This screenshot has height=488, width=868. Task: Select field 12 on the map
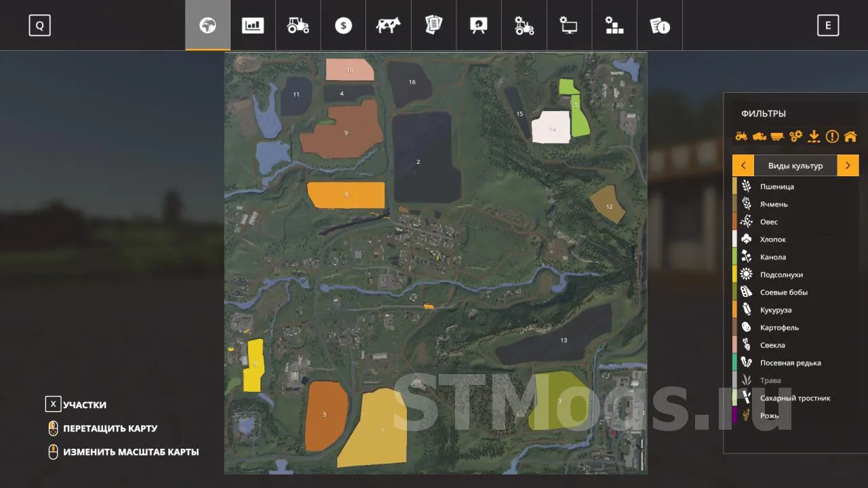pos(608,205)
